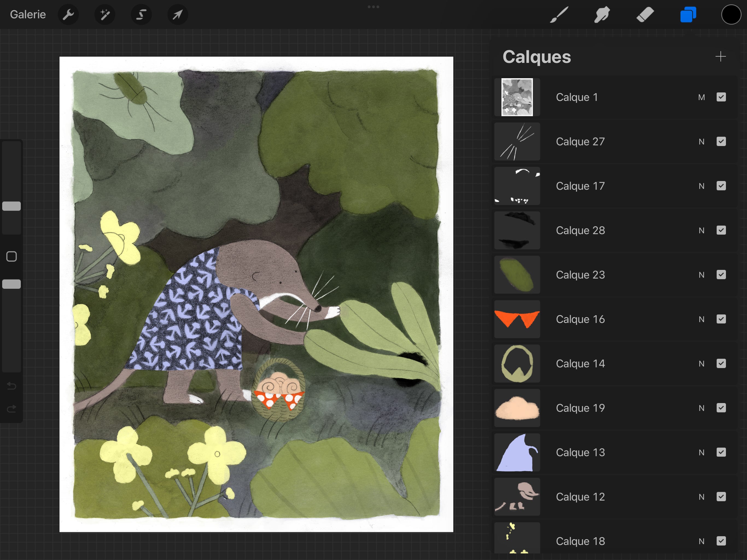Add a new layer with plus button
This screenshot has width=747, height=560.
[720, 56]
